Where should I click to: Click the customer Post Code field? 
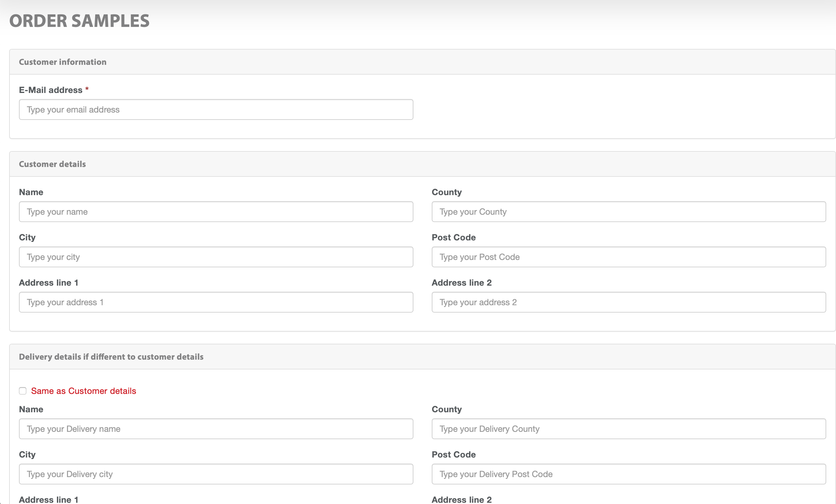click(x=628, y=257)
